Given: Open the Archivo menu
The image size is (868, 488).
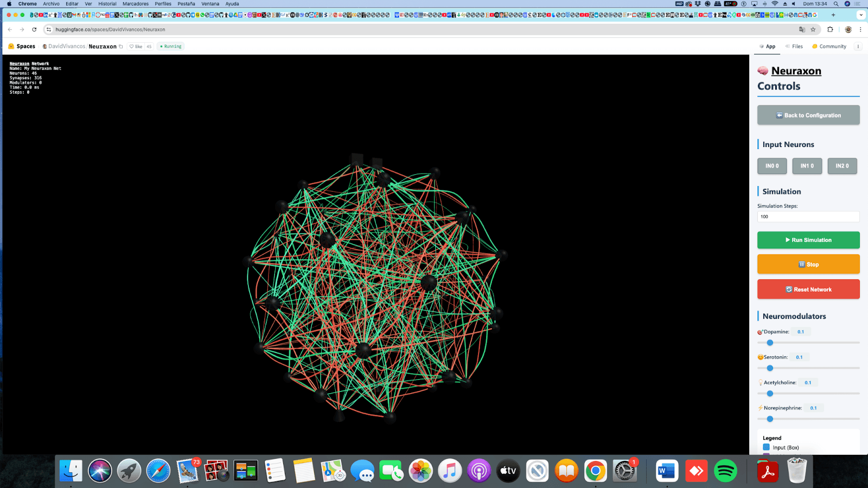Looking at the screenshot, I should pos(51,4).
